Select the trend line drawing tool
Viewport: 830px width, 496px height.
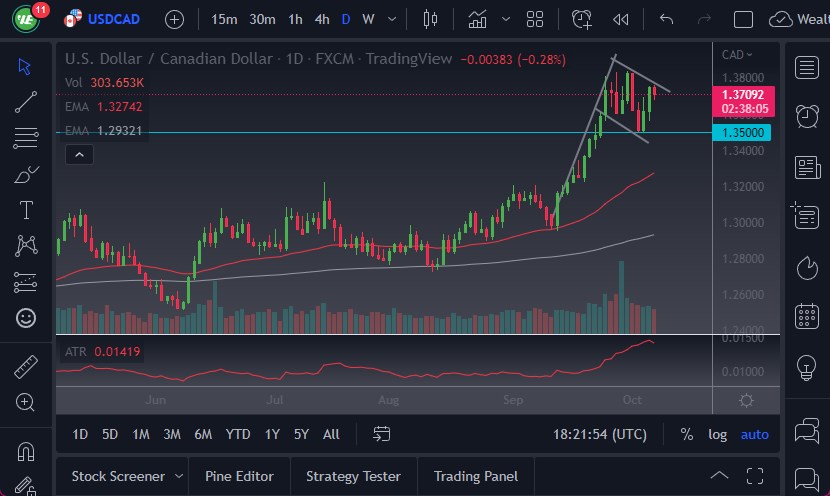[x=26, y=101]
